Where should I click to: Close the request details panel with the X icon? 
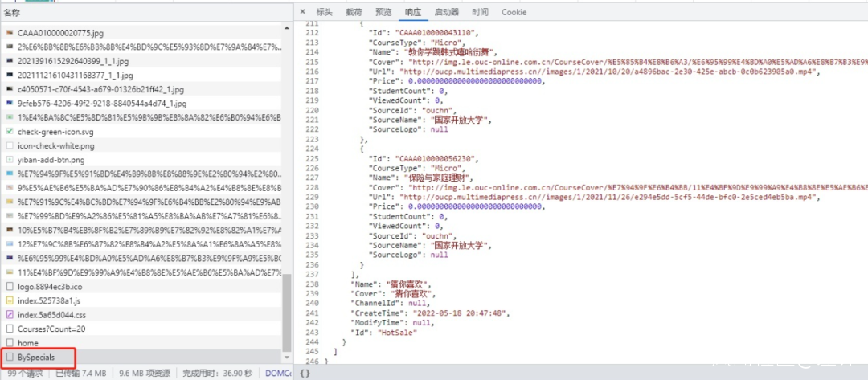[x=302, y=12]
